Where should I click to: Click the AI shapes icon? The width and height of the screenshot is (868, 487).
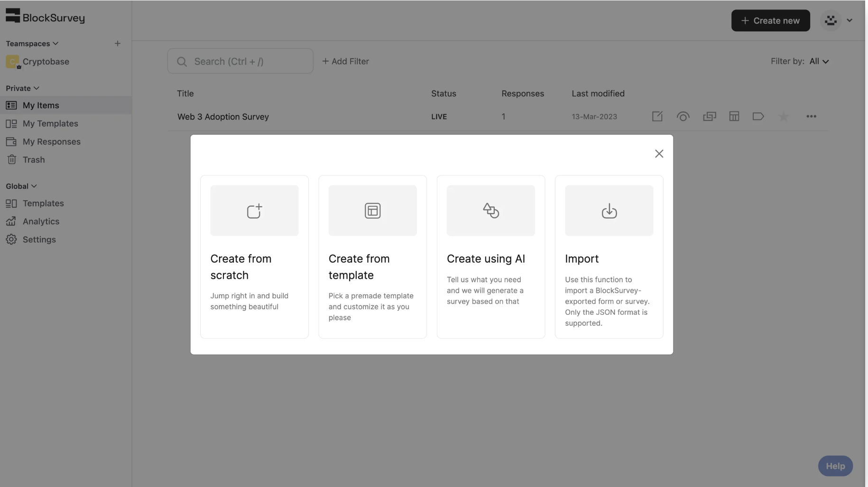490,211
